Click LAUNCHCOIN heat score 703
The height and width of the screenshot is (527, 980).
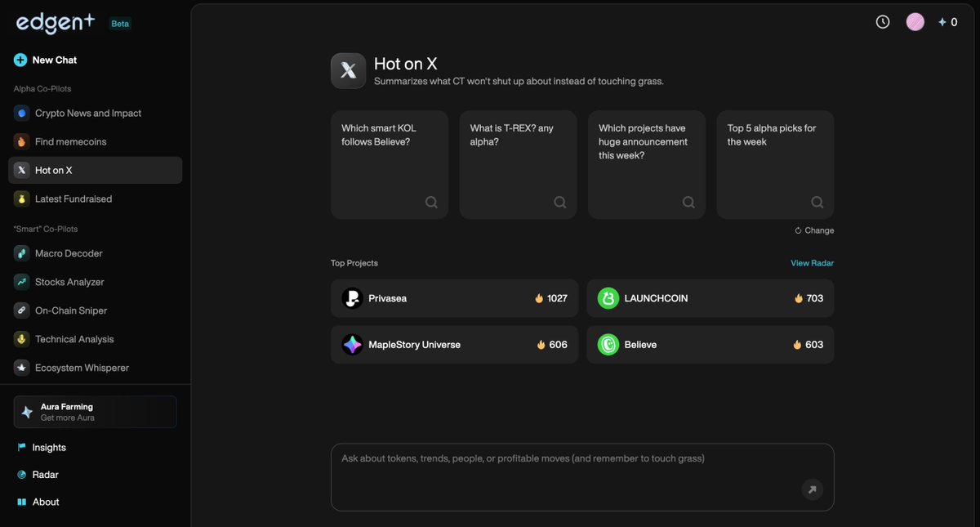tap(808, 298)
